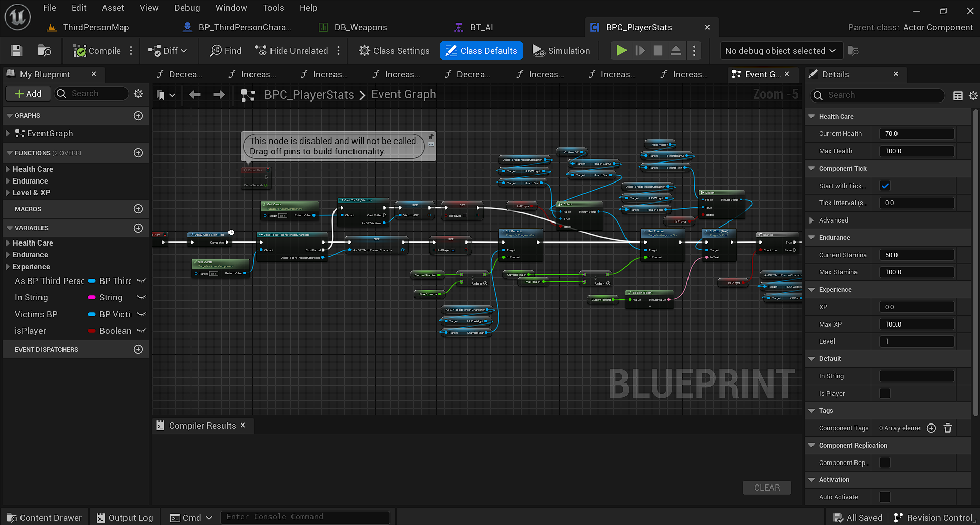The height and width of the screenshot is (525, 980).
Task: Open graph bookmarks dropdown
Action: (x=165, y=95)
